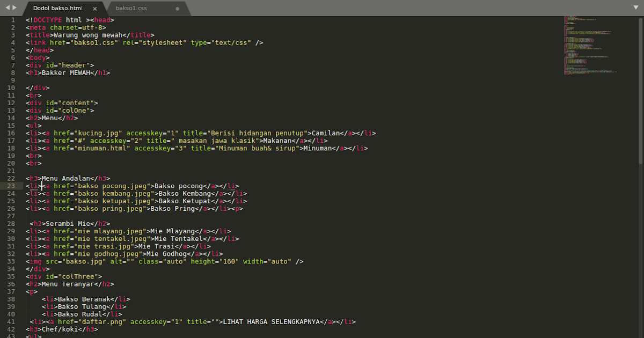Click the 'Mie Godhog' link text
Viewport: 644px width, 338px height.
tap(167, 254)
